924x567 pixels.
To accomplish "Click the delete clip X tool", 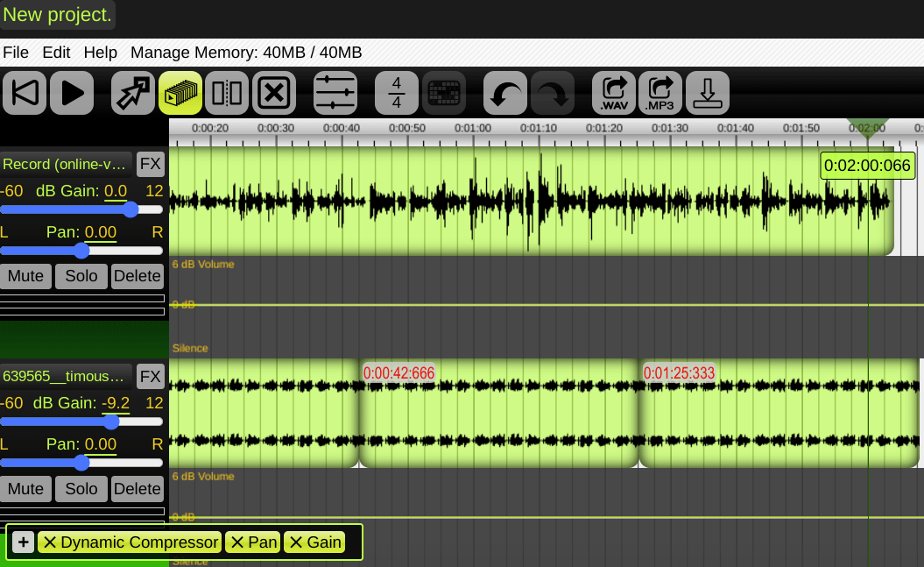I will (274, 93).
